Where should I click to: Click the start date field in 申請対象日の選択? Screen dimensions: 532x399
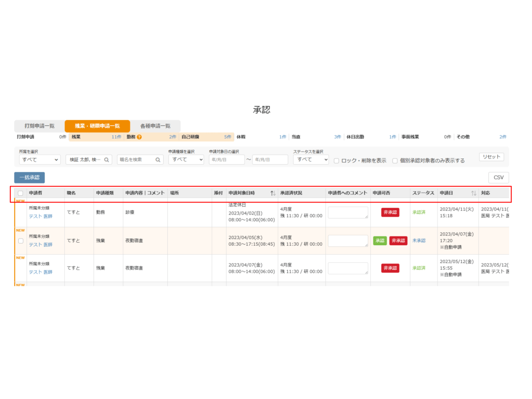[x=227, y=160]
